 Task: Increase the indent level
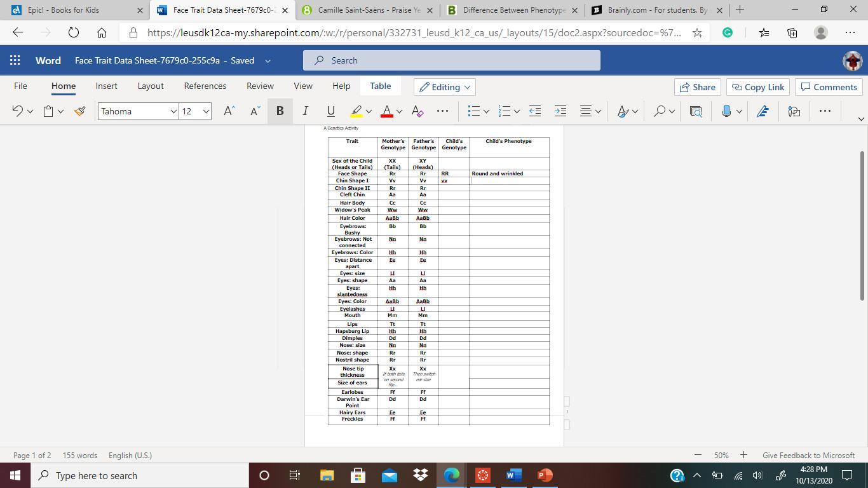560,111
